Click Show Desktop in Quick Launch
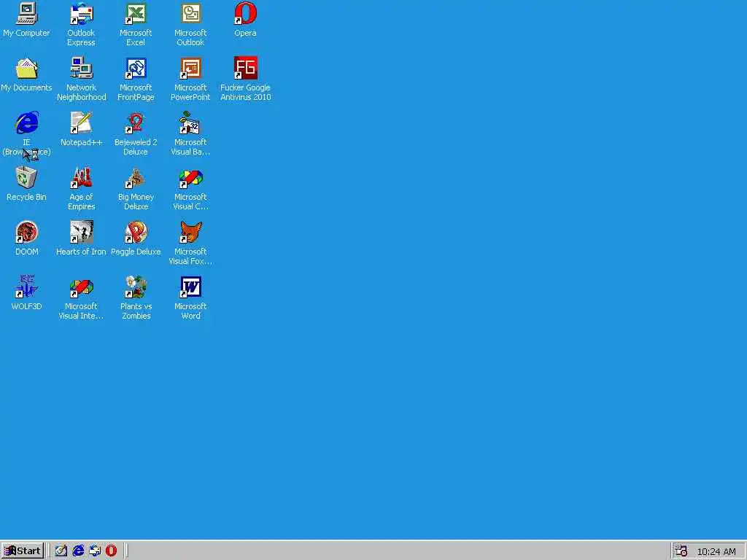The height and width of the screenshot is (560, 747). (x=61, y=551)
